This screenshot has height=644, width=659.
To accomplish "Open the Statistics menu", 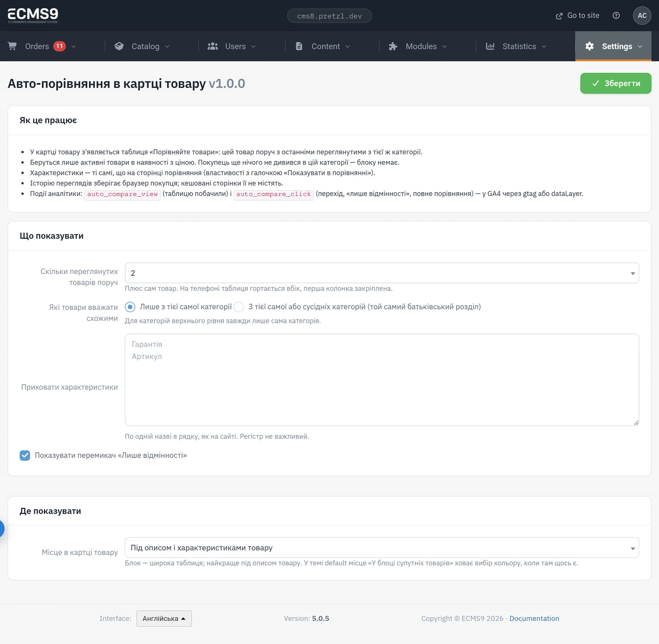I will point(516,46).
